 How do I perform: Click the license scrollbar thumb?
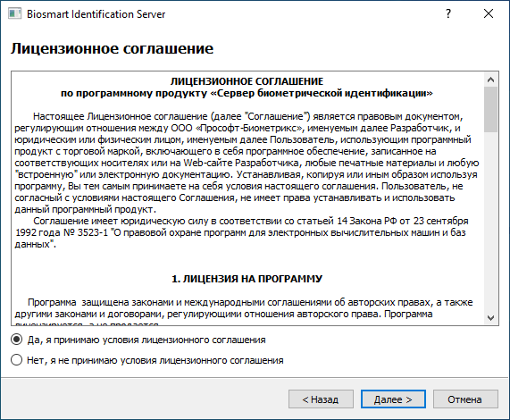click(x=491, y=109)
